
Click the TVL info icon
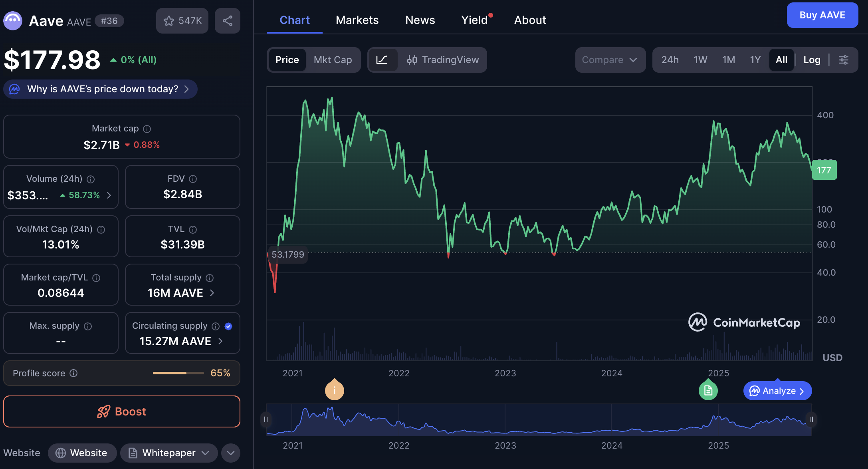coord(193,229)
